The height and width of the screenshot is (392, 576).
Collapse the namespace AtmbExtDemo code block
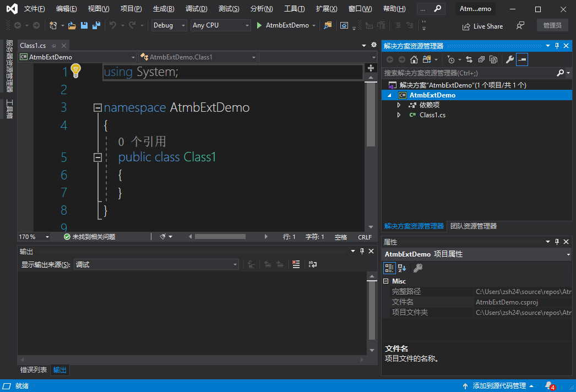(x=97, y=108)
